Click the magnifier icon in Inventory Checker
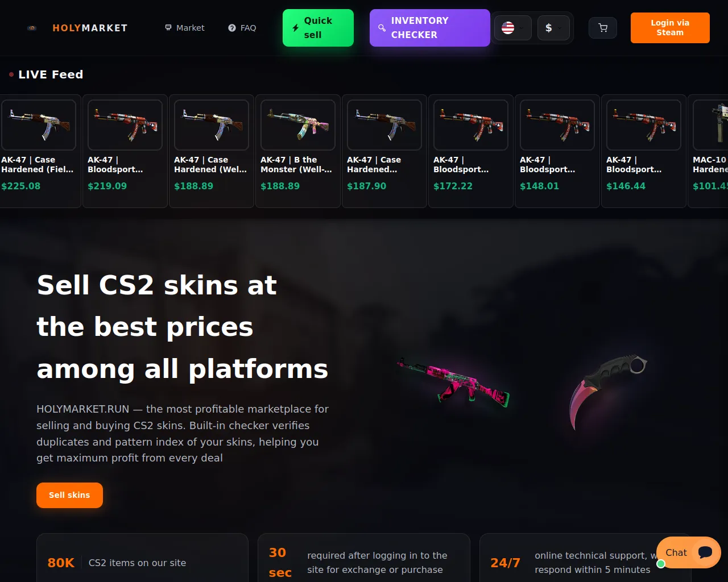Image resolution: width=728 pixels, height=582 pixels. 382,28
